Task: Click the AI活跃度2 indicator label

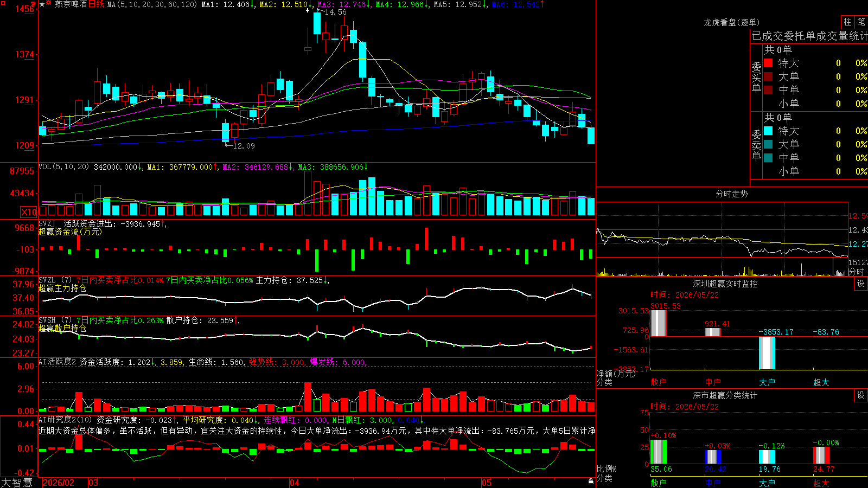Action: pos(58,362)
